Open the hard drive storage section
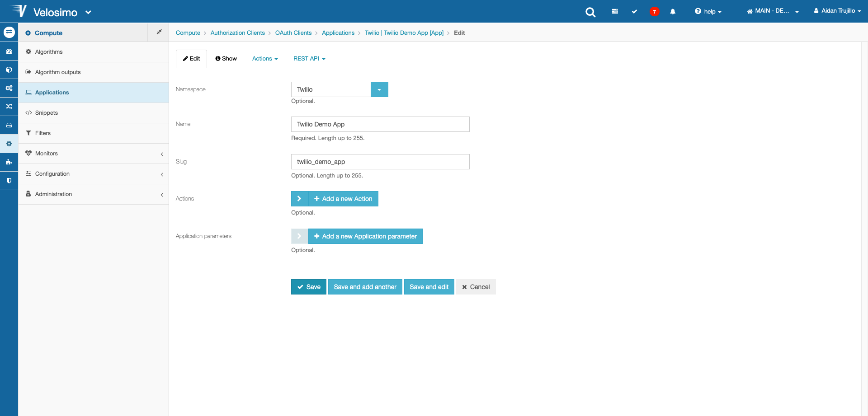868x416 pixels. tap(9, 125)
